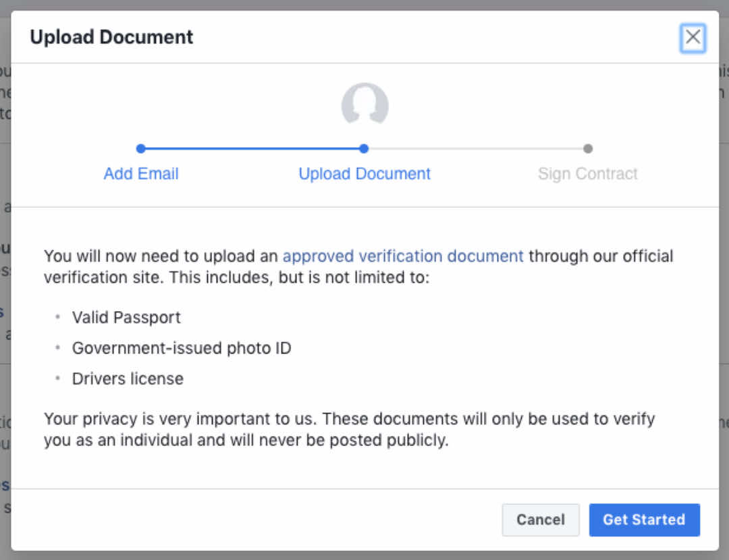
Task: Click the Get Started button
Action: (645, 520)
